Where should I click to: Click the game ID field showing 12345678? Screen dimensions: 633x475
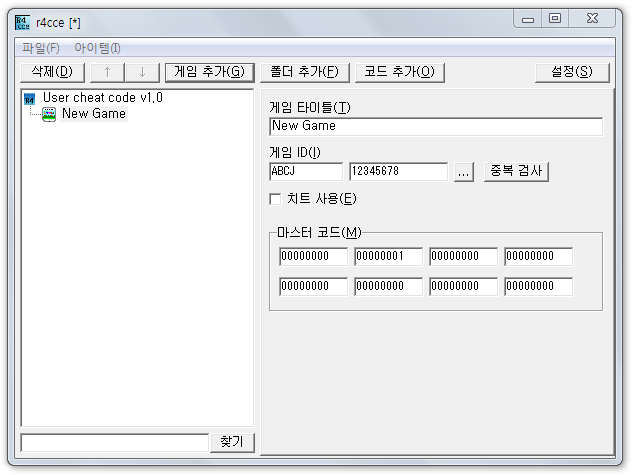coord(398,172)
